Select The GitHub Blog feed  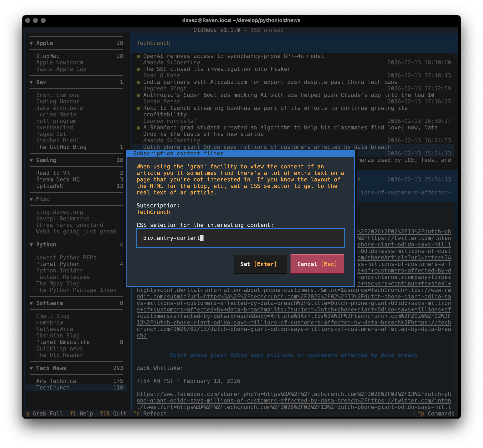(61, 147)
